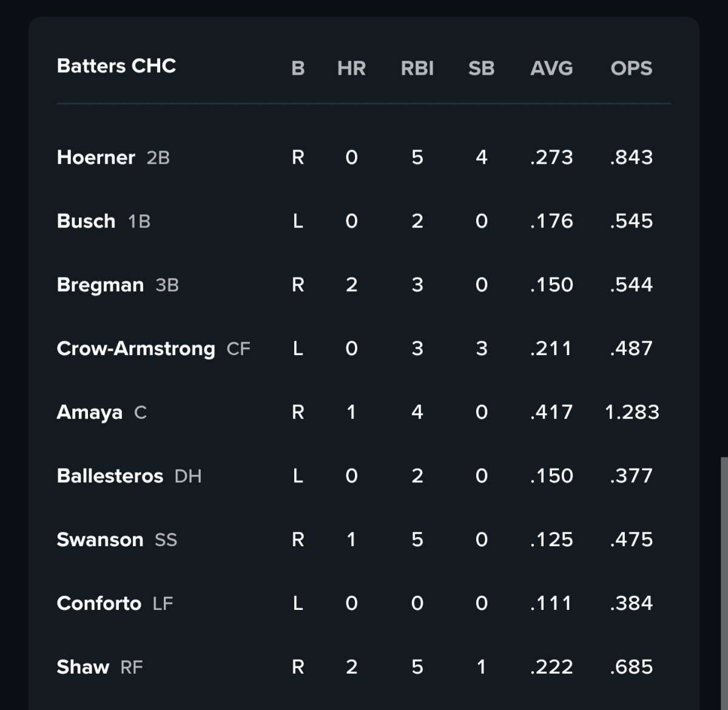This screenshot has width=728, height=710.
Task: Open Busch's player page
Action: click(x=86, y=221)
